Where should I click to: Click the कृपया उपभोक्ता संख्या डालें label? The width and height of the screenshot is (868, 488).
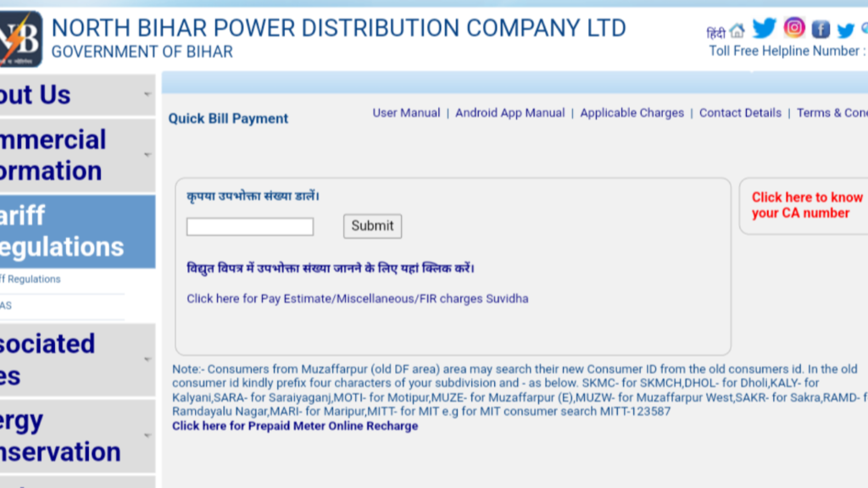pyautogui.click(x=253, y=196)
